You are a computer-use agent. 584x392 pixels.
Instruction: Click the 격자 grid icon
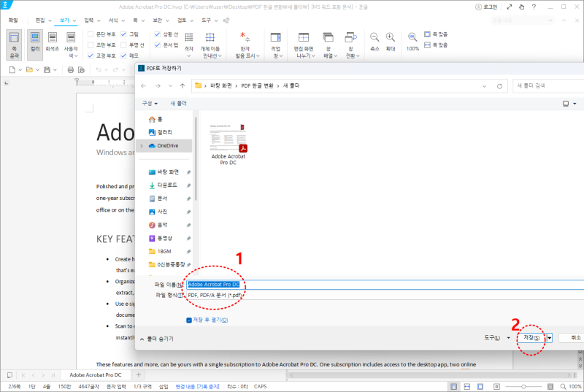click(189, 45)
